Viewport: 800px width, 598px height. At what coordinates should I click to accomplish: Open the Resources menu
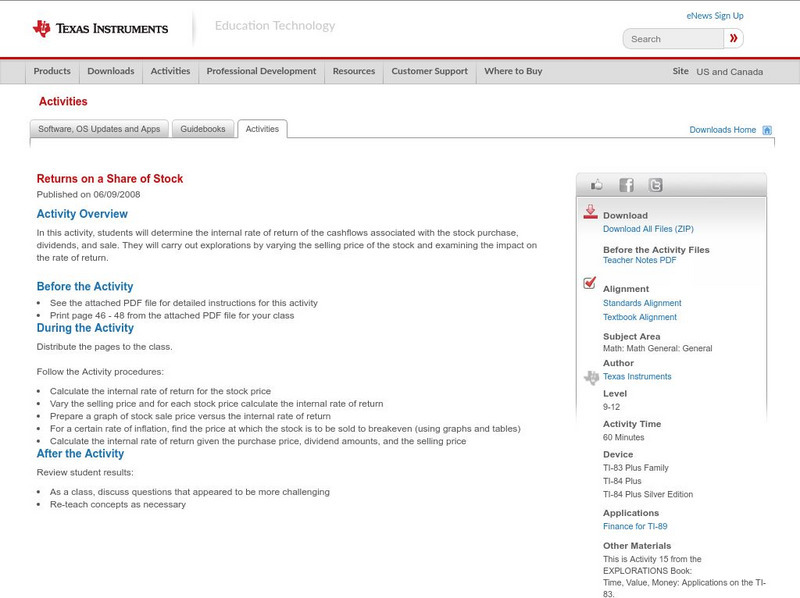coord(354,71)
